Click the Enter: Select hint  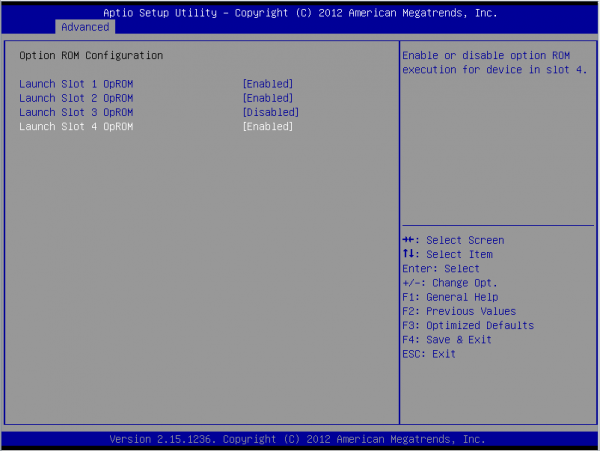pyautogui.click(x=440, y=268)
